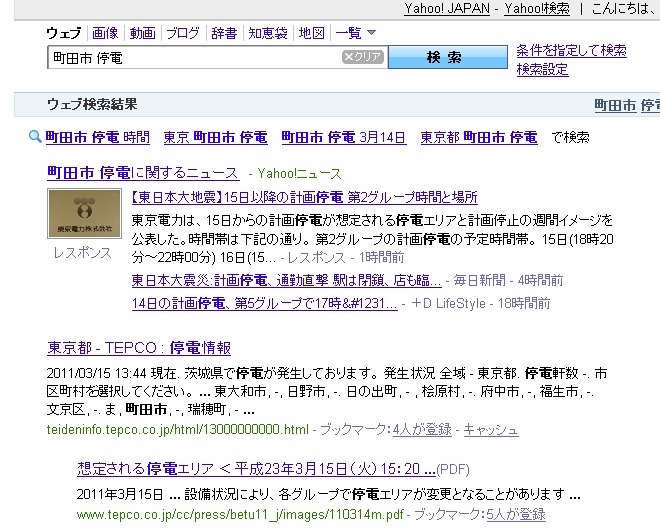This screenshot has width=660, height=532.
Task: Select the ウェブ search tab
Action: (x=64, y=33)
